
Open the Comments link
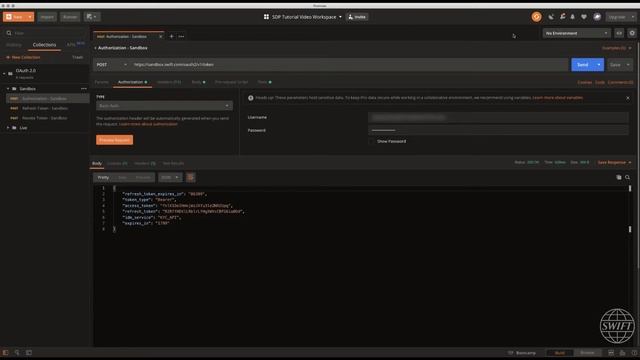tap(620, 82)
